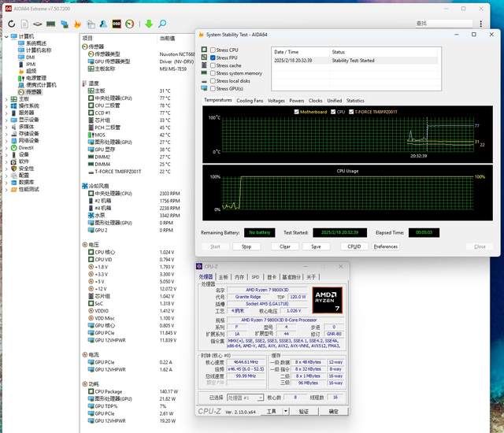Select 系统概述 in the tree
Screen dimensions: 504x433
coord(36,43)
